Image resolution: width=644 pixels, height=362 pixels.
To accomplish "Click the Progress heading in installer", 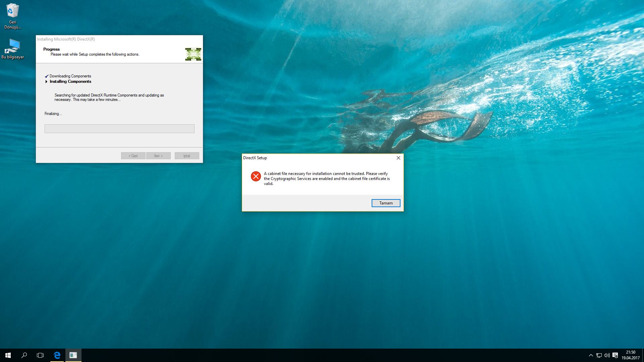I will (x=51, y=49).
